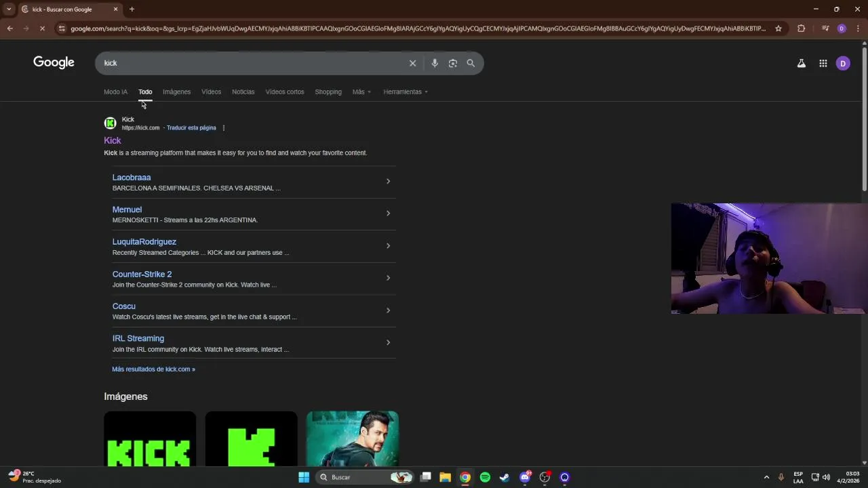Expand the Mernuel row chevron
868x488 pixels.
click(388, 213)
